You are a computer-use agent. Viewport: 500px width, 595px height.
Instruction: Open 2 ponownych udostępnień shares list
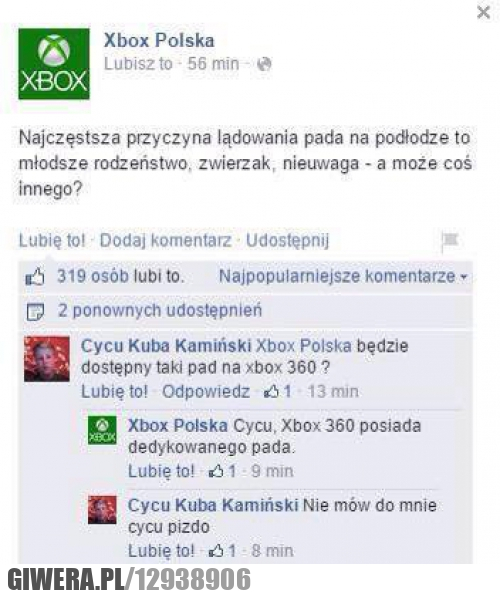pos(160,311)
